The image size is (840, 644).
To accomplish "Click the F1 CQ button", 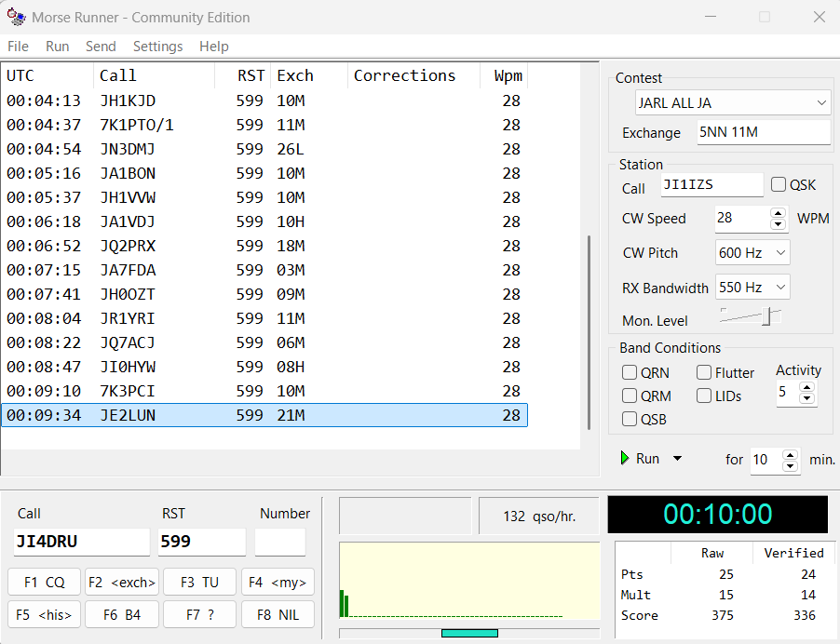I will [45, 582].
